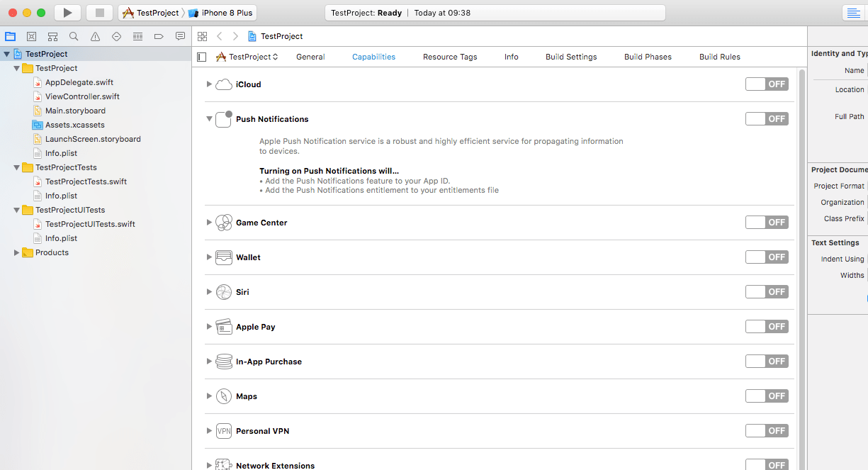Switch to the Build Settings tab
The image size is (868, 470).
point(570,57)
